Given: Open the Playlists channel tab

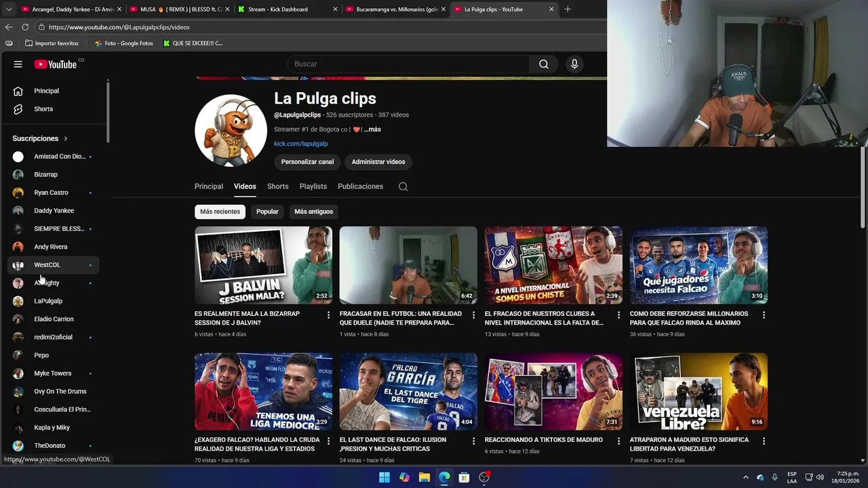Looking at the screenshot, I should (313, 186).
